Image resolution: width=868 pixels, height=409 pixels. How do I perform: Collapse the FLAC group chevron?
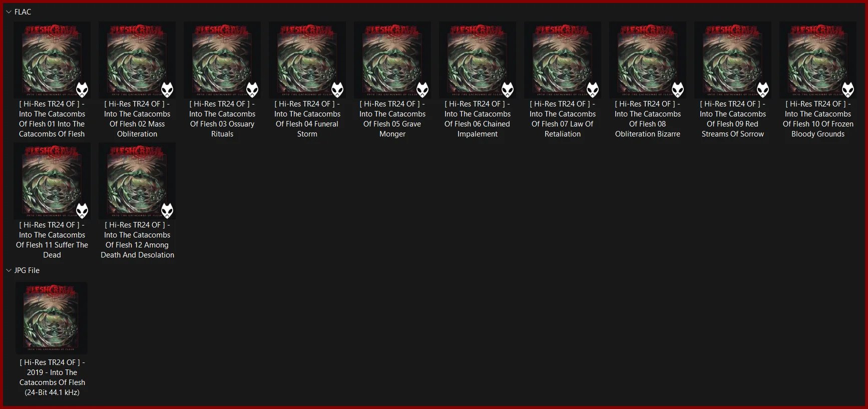(x=9, y=11)
